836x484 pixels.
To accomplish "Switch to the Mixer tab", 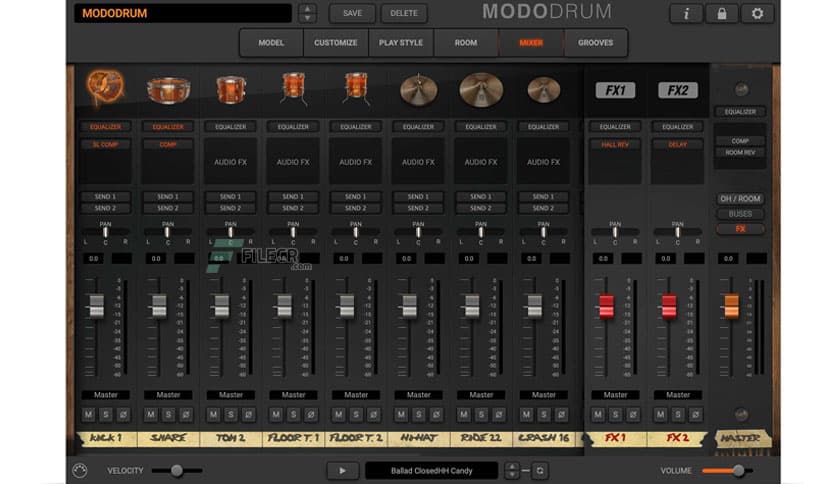I will pos(531,43).
